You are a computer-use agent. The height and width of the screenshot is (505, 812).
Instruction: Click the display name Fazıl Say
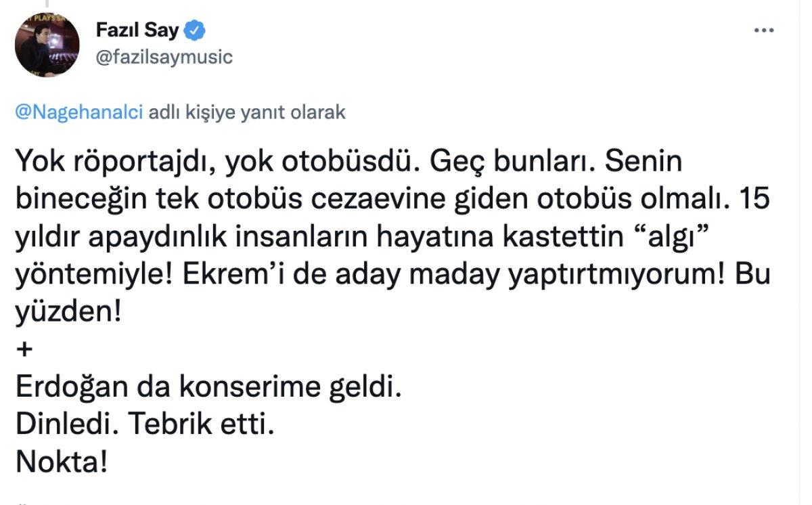[x=138, y=30]
